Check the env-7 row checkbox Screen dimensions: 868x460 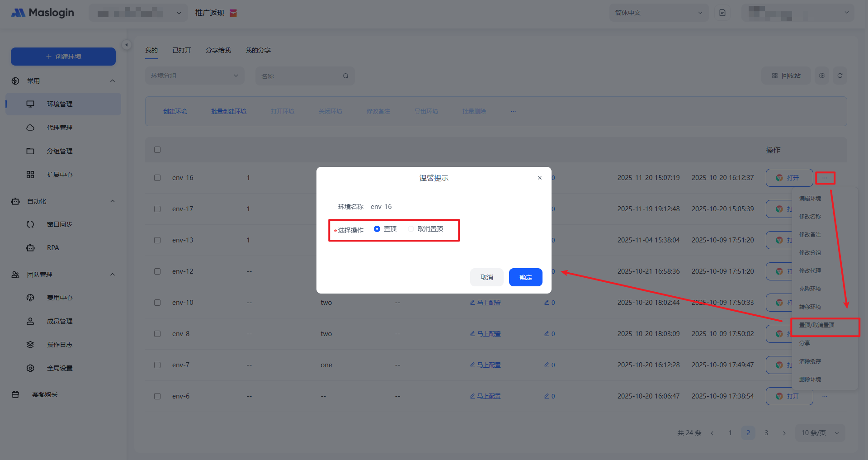tap(157, 365)
